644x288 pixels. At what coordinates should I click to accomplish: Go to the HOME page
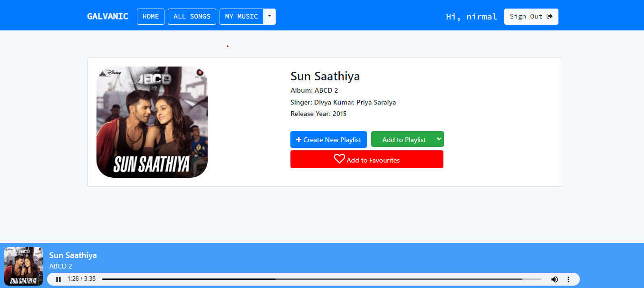pos(151,17)
